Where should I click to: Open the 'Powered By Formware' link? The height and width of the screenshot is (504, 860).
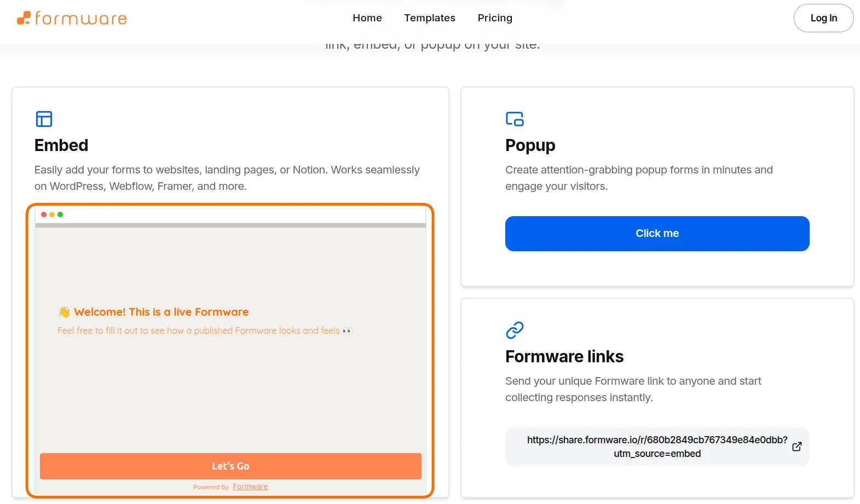pyautogui.click(x=250, y=486)
